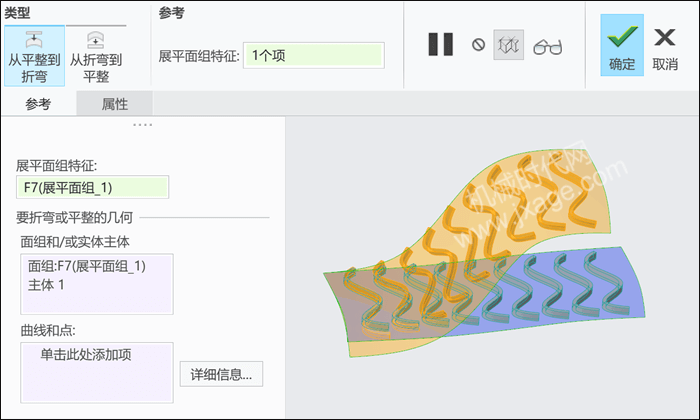700x420 pixels.
Task: Switch to the 参考 tab
Action: pyautogui.click(x=38, y=104)
